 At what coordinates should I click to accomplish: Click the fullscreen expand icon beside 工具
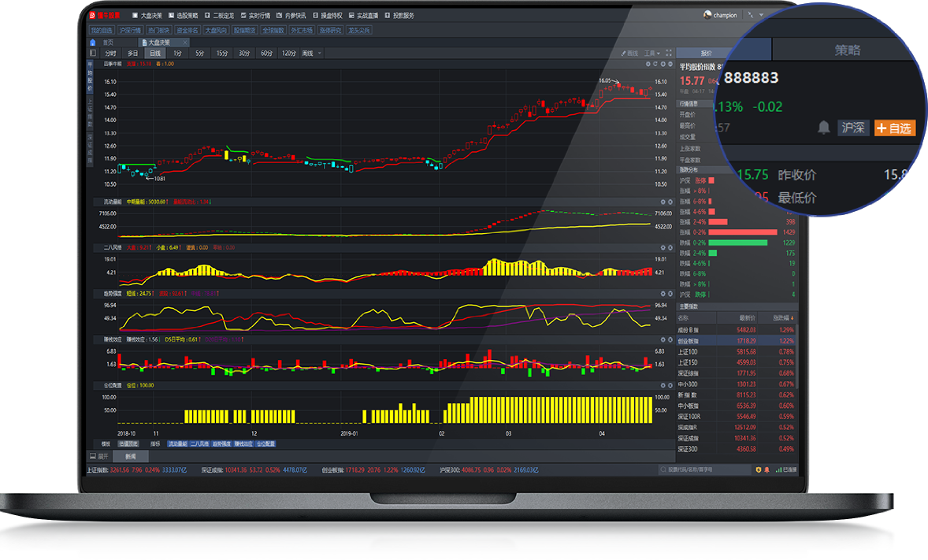coord(669,54)
